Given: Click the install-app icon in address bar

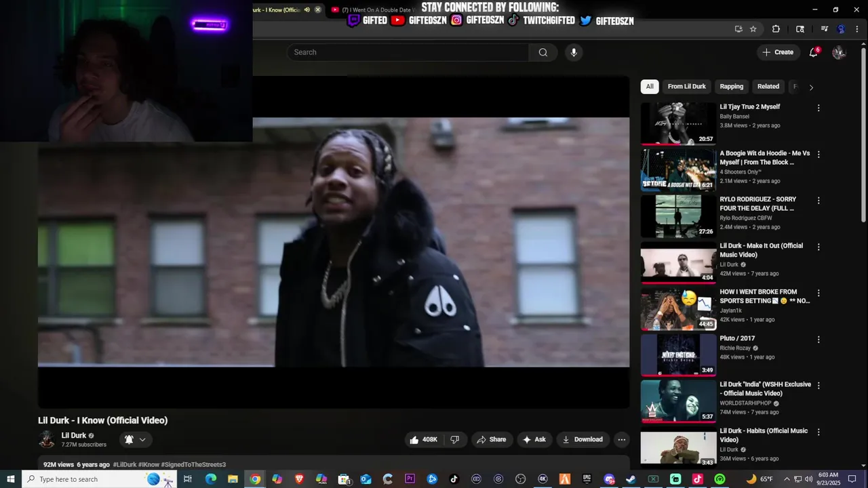Looking at the screenshot, I should [738, 29].
